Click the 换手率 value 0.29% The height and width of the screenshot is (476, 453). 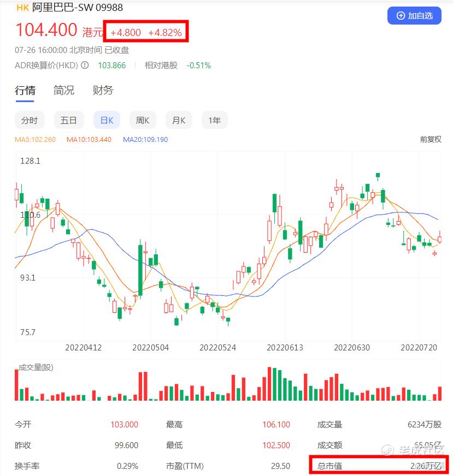128,466
